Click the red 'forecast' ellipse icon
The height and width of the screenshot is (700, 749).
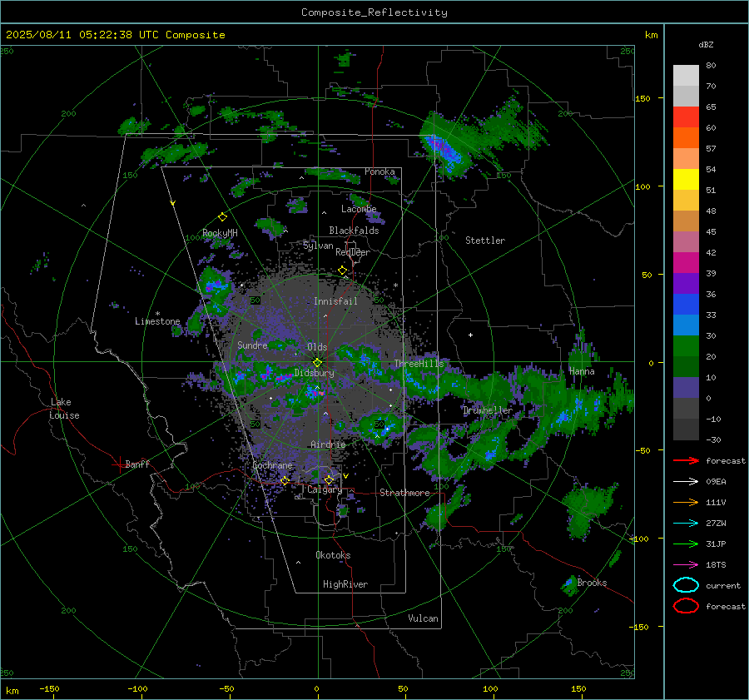[x=686, y=606]
